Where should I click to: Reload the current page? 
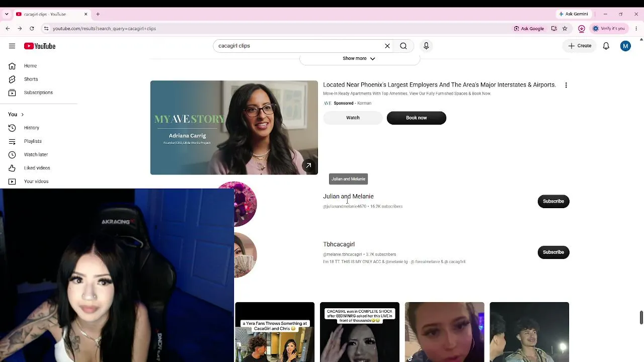pyautogui.click(x=32, y=29)
